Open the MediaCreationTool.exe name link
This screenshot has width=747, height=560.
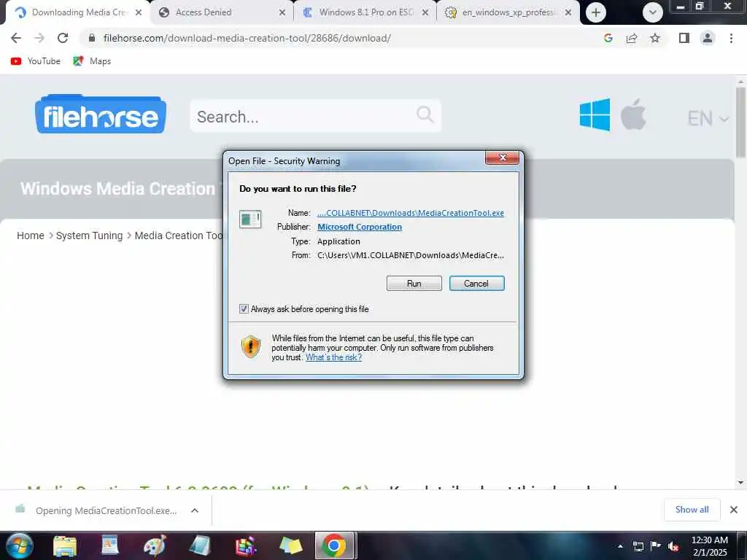click(411, 213)
